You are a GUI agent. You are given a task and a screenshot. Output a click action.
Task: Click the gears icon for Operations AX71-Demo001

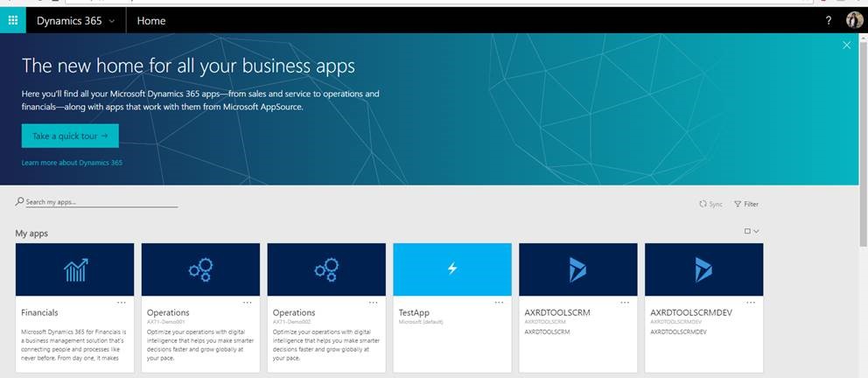coord(200,269)
